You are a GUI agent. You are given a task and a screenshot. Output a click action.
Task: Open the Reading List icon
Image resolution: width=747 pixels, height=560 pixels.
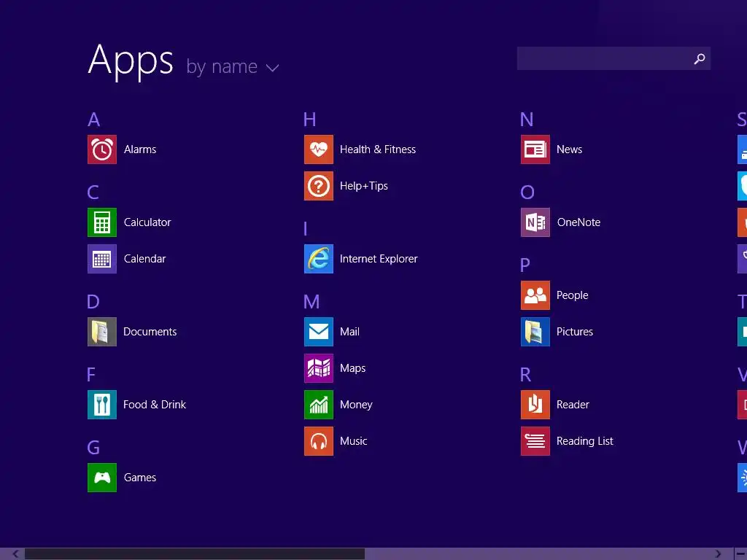[x=535, y=441]
